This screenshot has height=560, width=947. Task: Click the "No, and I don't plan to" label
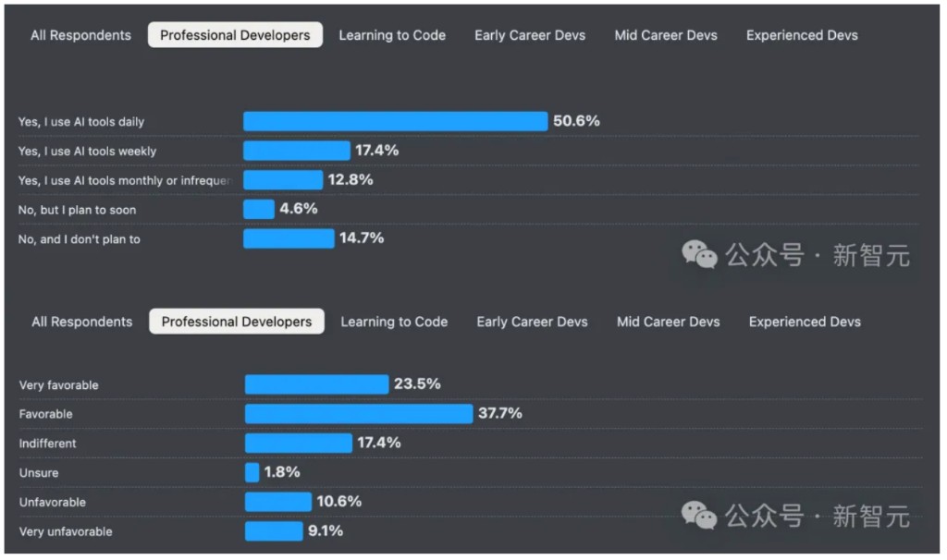tap(79, 239)
